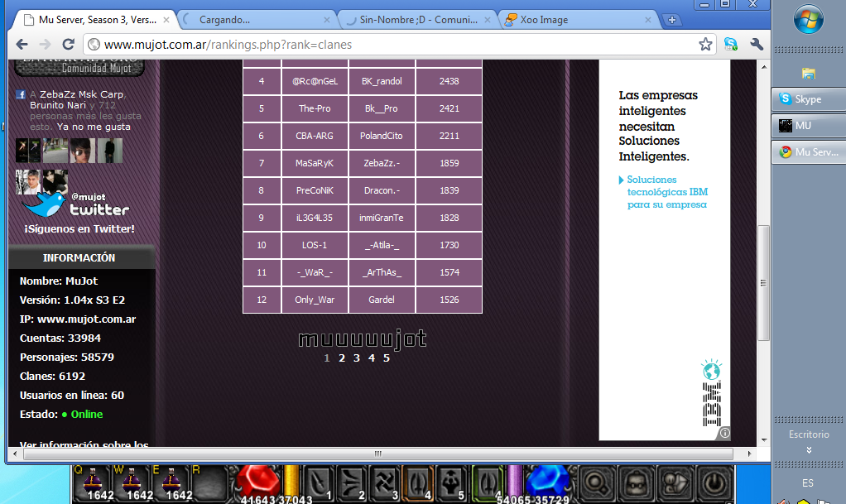Open page 3 of the rankings pagination
846x504 pixels.
[x=356, y=358]
